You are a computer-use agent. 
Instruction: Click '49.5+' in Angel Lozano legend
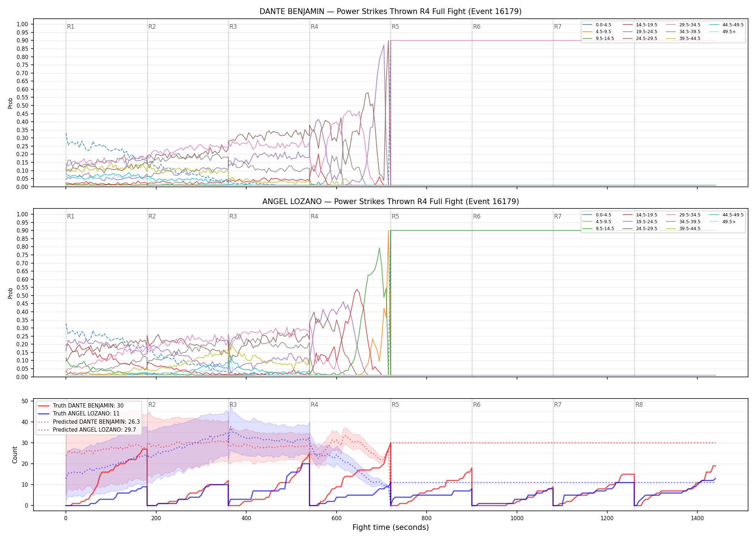(x=729, y=222)
